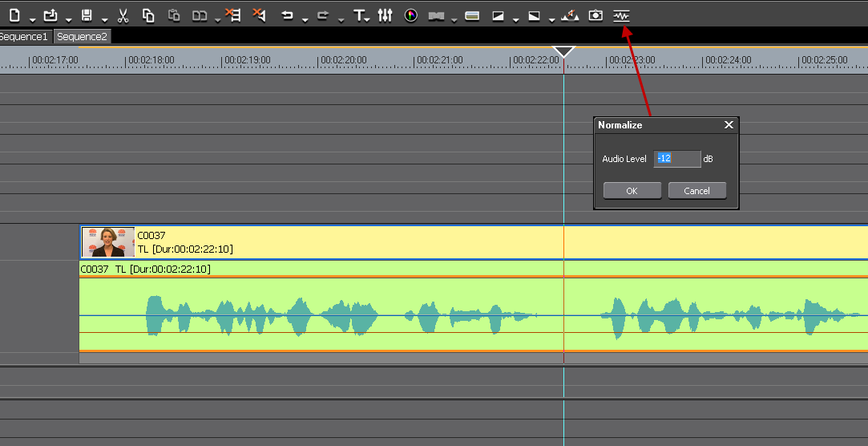Viewport: 868px width, 446px height.
Task: Click the timeline playhead marker
Action: [x=564, y=53]
